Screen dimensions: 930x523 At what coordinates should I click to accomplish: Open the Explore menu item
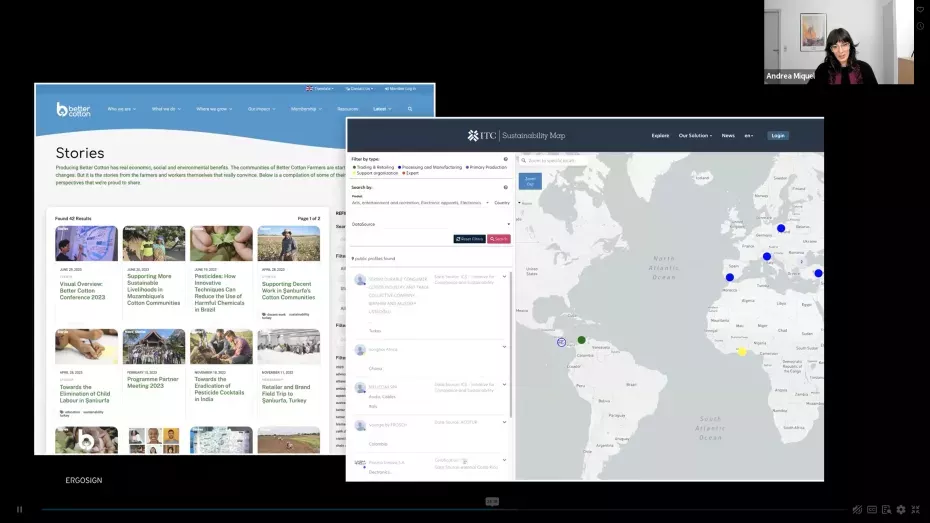pos(660,135)
